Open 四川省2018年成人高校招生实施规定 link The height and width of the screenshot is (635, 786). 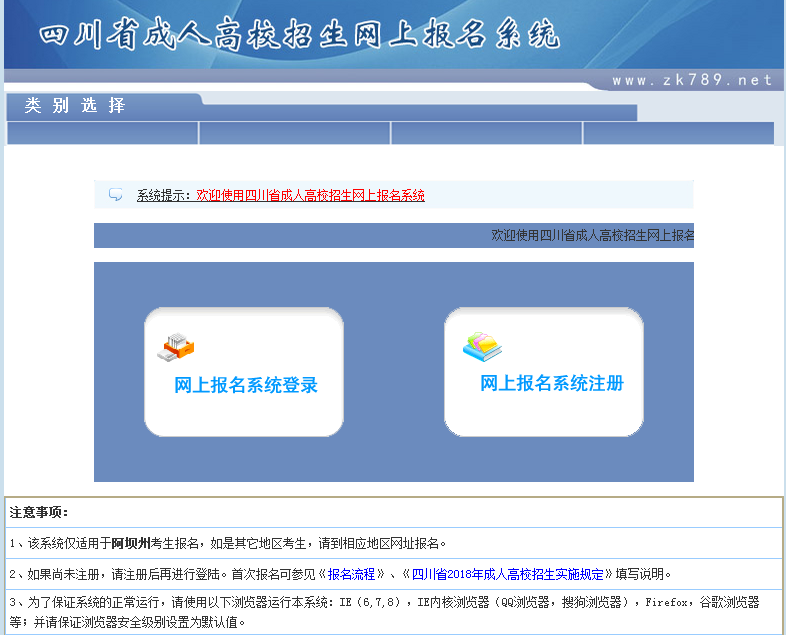[507, 574]
